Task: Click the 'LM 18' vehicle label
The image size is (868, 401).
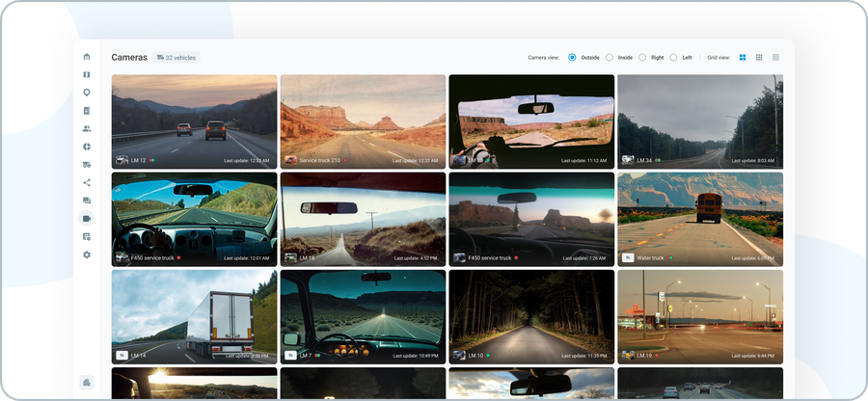Action: tap(307, 257)
